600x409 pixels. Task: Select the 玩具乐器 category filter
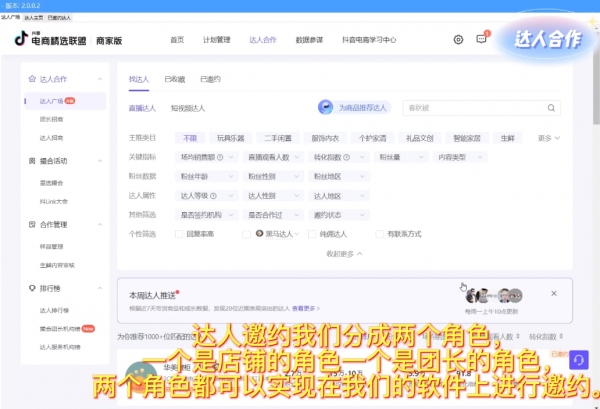point(231,138)
